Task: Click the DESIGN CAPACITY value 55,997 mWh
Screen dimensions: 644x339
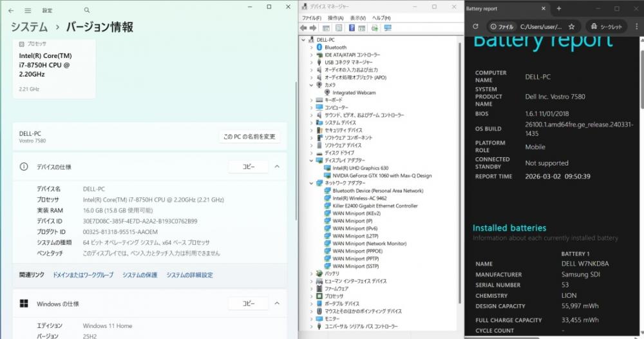Action: pos(580,305)
